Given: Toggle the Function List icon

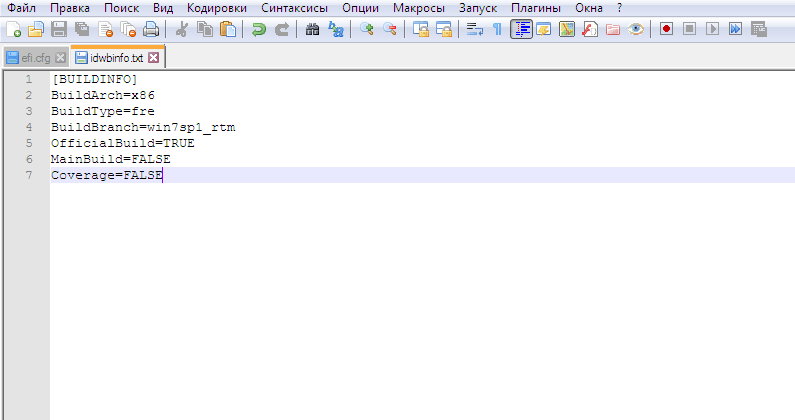Looking at the screenshot, I should (x=590, y=29).
